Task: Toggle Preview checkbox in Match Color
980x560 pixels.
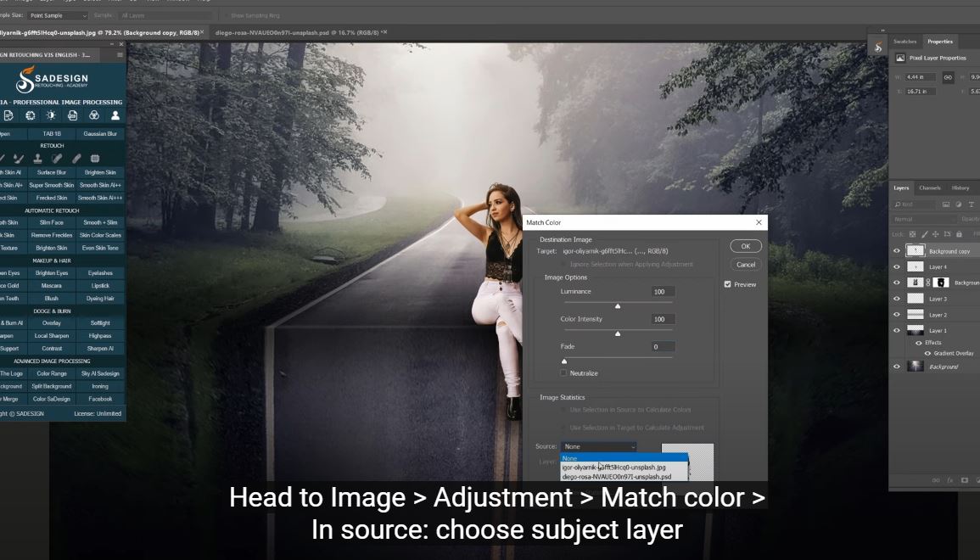Action: pos(727,284)
